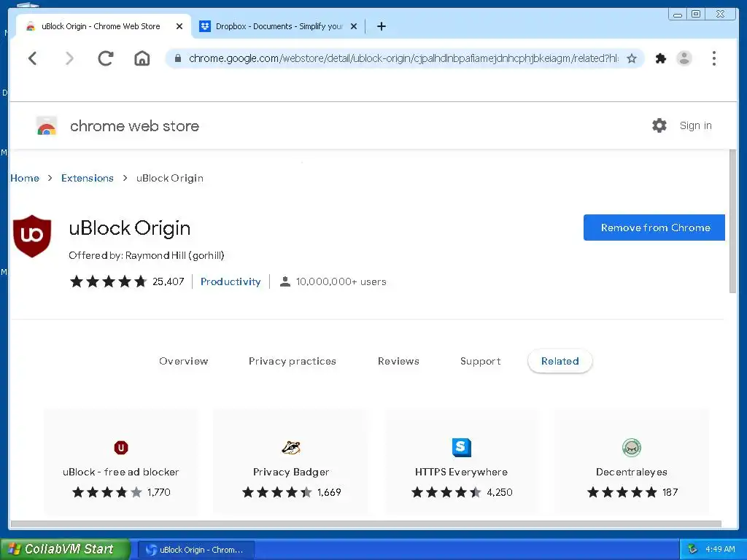Switch to the Support tab
Image resolution: width=747 pixels, height=560 pixels.
point(480,361)
